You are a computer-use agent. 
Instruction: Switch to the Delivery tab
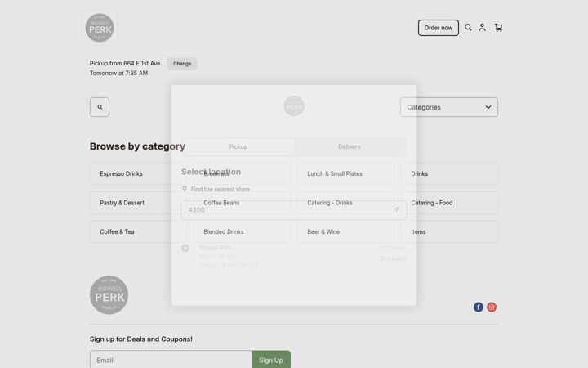(x=350, y=146)
